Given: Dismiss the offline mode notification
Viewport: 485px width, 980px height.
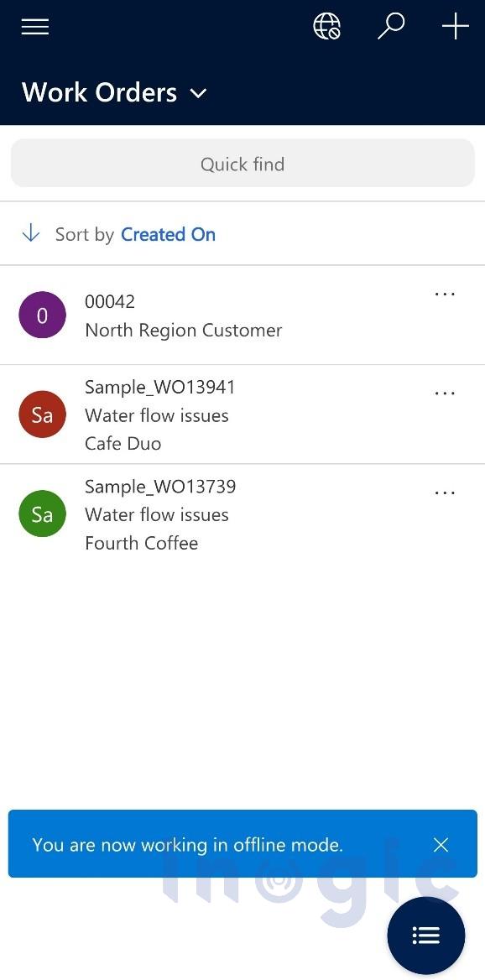Looking at the screenshot, I should coord(441,845).
